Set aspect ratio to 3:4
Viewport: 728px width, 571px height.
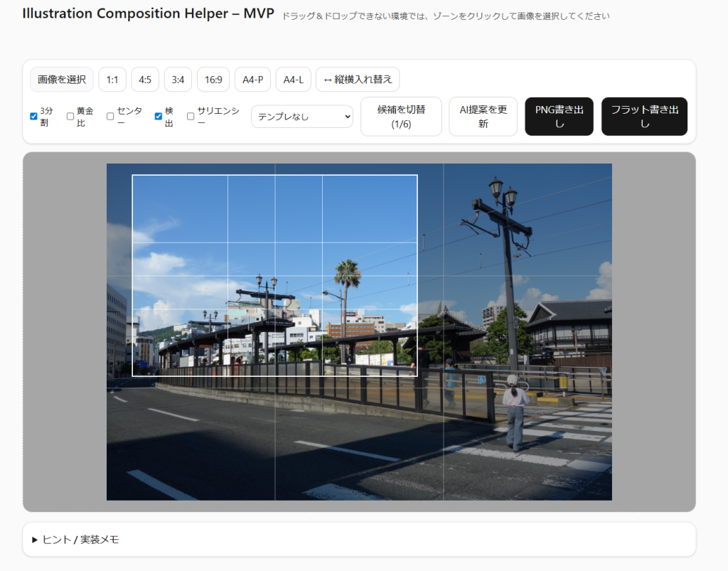[178, 80]
